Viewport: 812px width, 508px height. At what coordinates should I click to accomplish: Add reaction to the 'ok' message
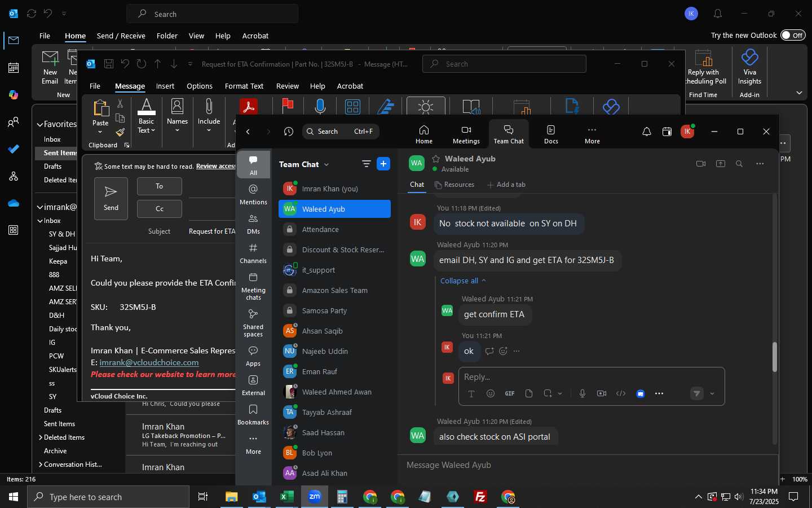(x=503, y=351)
